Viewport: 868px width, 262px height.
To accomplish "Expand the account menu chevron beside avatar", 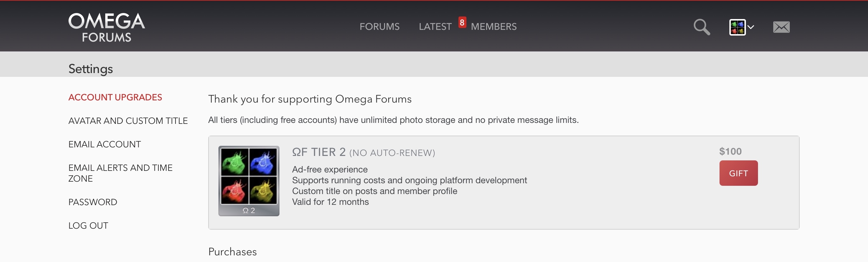I will (751, 27).
